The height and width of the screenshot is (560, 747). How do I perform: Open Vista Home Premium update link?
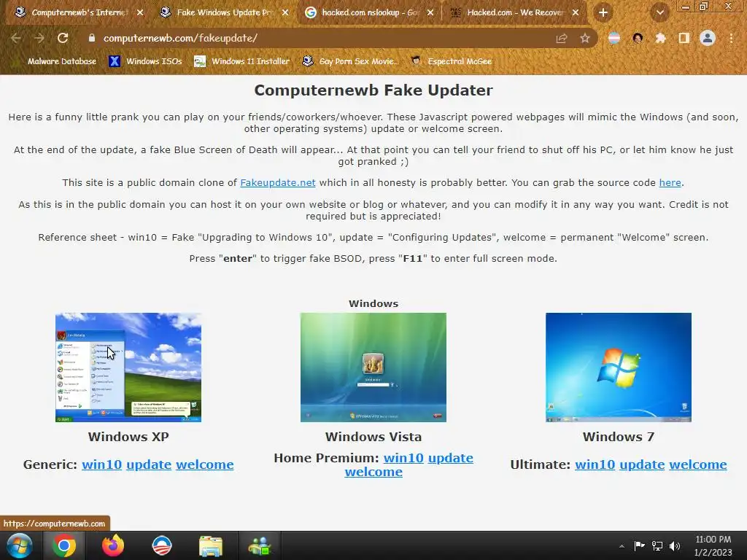(x=451, y=458)
